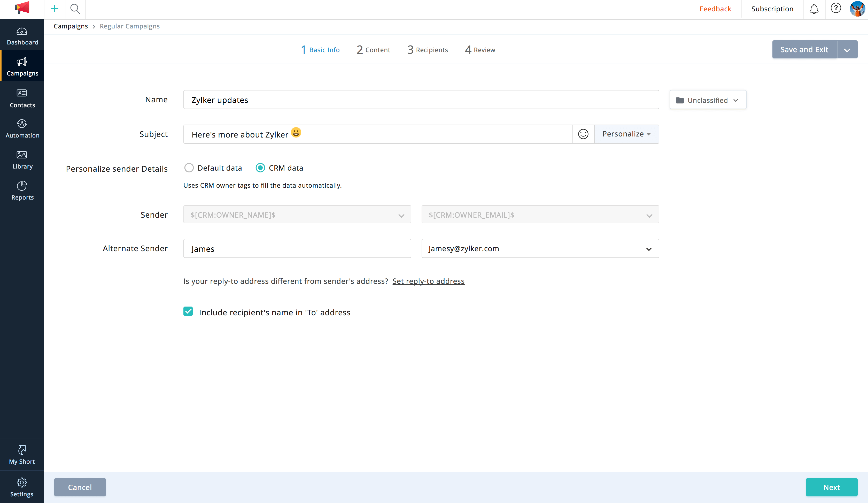Click the search magnifier icon

pos(75,9)
